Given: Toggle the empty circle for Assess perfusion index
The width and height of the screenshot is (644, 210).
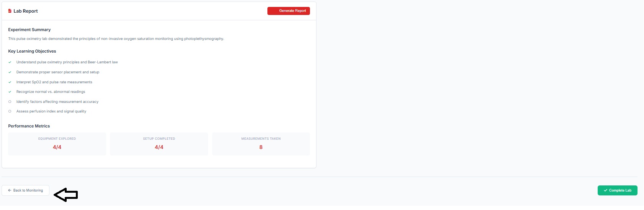Looking at the screenshot, I should [10, 111].
